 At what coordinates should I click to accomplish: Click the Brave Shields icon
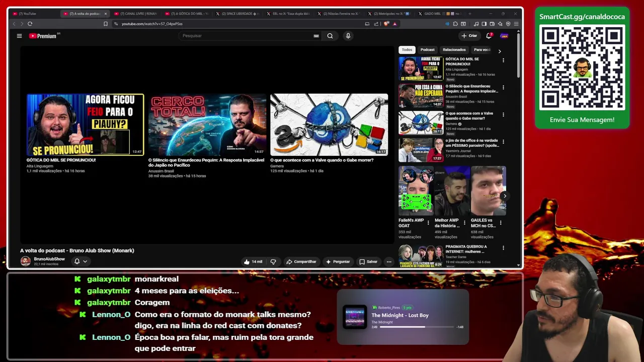(x=386, y=24)
